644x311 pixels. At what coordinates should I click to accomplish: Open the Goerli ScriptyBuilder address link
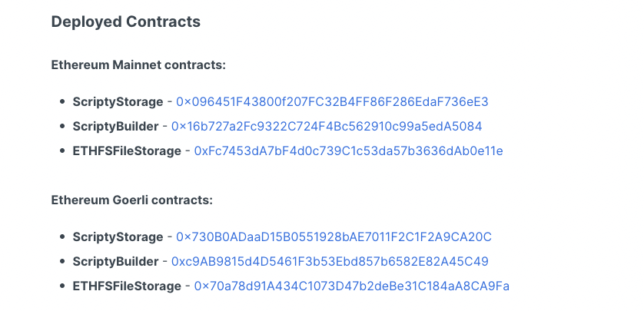pyautogui.click(x=330, y=261)
